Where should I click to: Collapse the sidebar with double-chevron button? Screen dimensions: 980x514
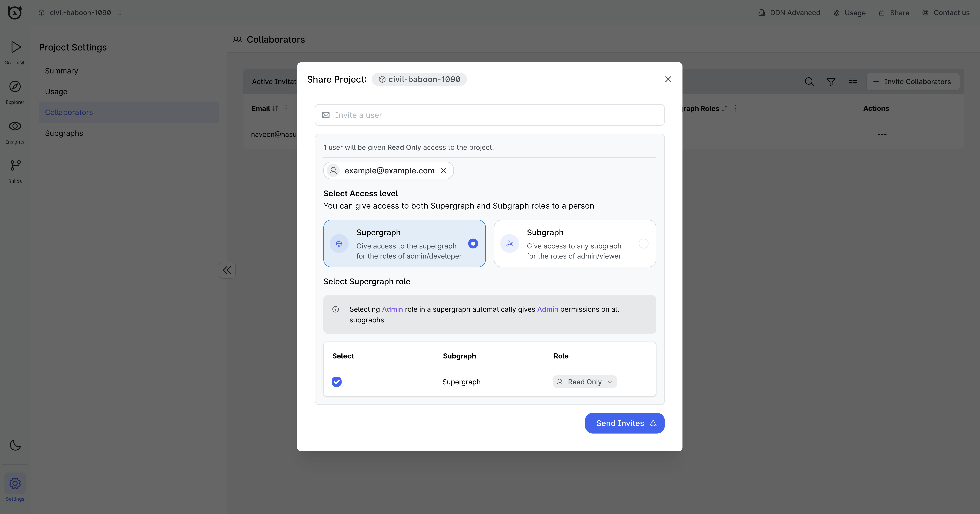227,270
